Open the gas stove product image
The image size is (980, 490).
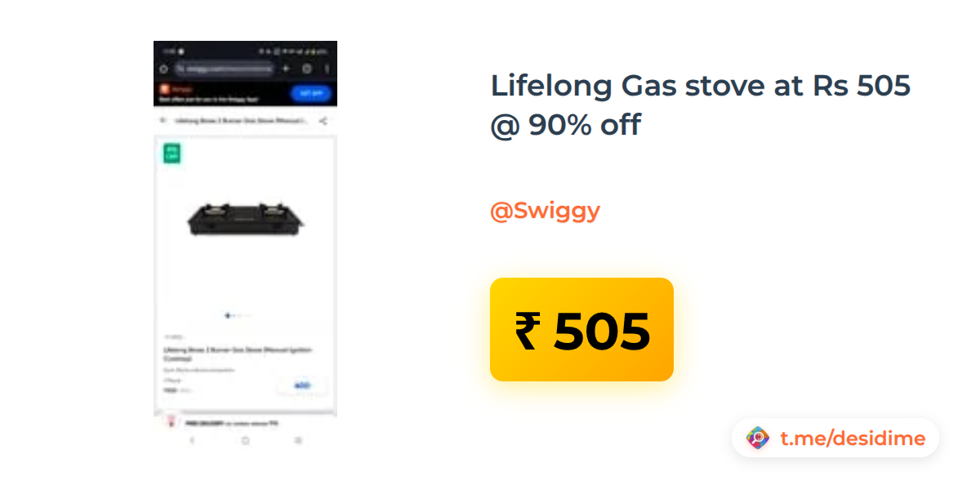pyautogui.click(x=245, y=220)
